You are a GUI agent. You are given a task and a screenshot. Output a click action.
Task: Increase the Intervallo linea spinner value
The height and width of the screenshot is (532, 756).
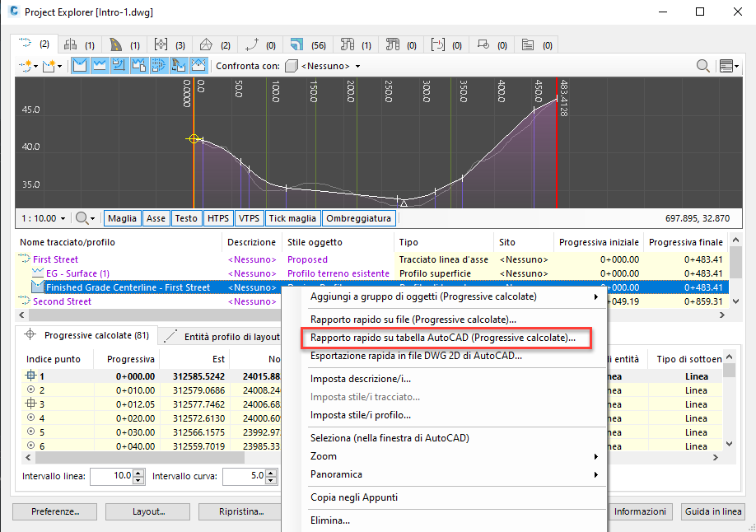(139, 473)
